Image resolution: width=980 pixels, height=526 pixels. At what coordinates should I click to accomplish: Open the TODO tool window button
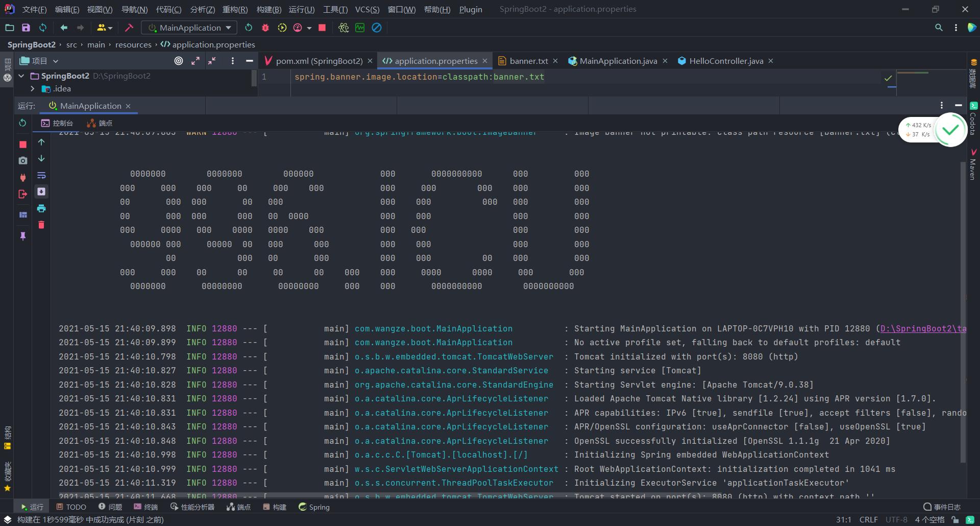click(71, 507)
